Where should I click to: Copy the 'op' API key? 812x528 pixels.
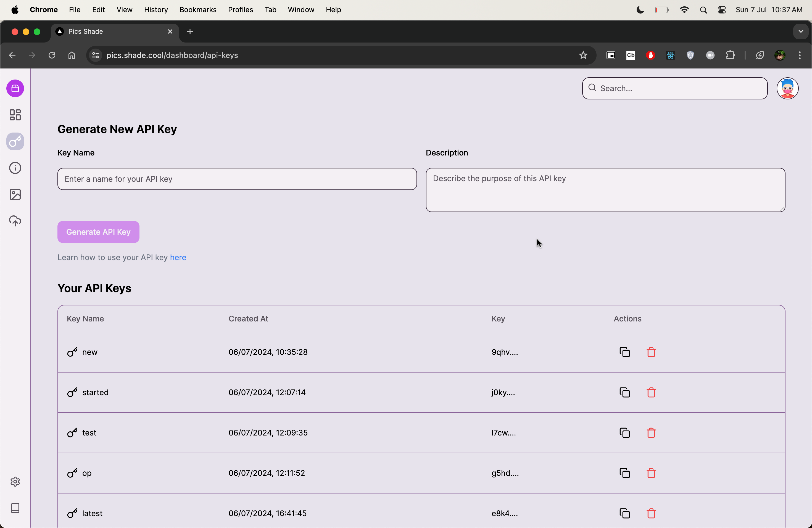(625, 473)
